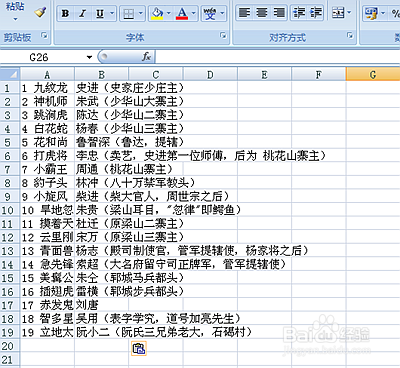The width and height of the screenshot is (400, 368).
Task: Click cell with 打虎将
Action: [47, 156]
